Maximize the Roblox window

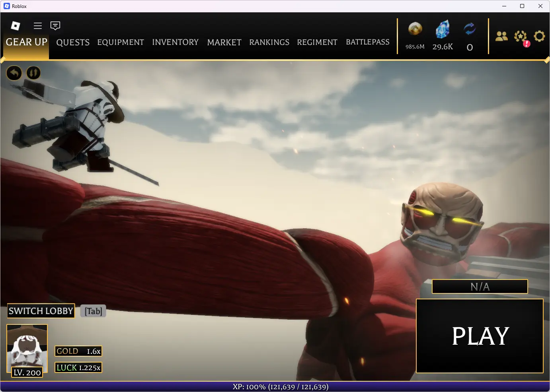(x=522, y=6)
